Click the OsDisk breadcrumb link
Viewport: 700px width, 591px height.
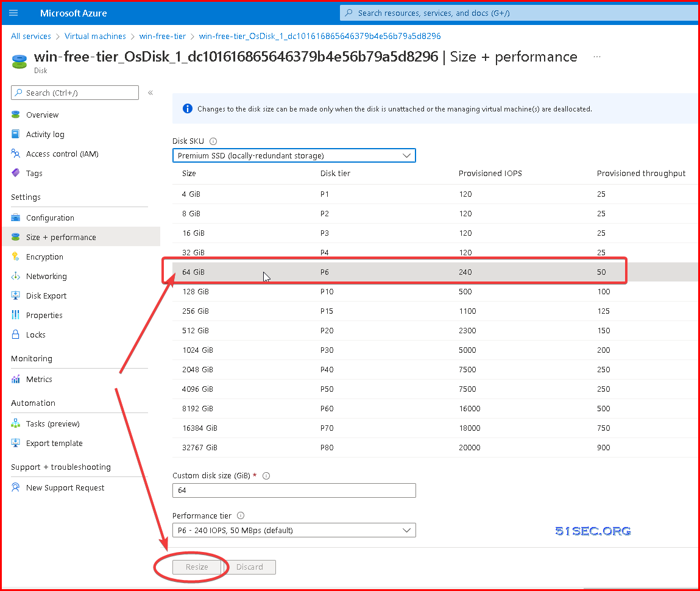[320, 36]
